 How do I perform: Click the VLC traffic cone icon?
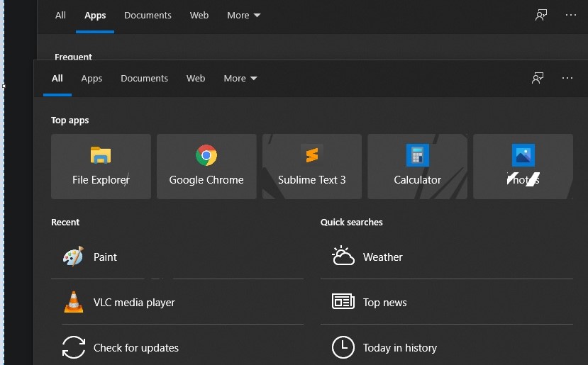pos(74,302)
